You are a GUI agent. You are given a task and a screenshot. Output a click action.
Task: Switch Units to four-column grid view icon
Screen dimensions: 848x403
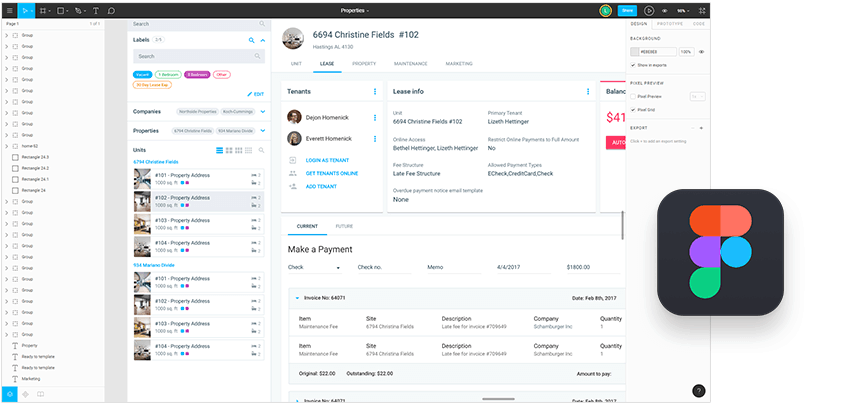coord(248,150)
